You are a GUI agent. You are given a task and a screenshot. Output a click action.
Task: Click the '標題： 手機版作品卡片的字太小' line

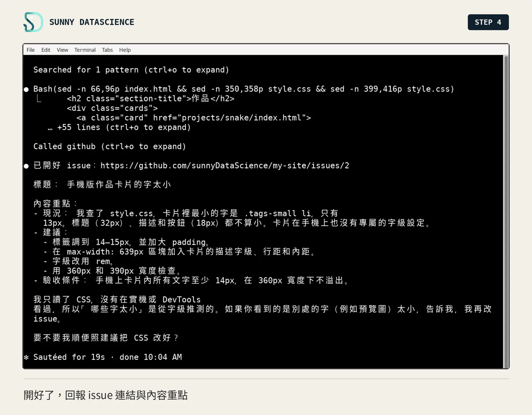pyautogui.click(x=102, y=185)
